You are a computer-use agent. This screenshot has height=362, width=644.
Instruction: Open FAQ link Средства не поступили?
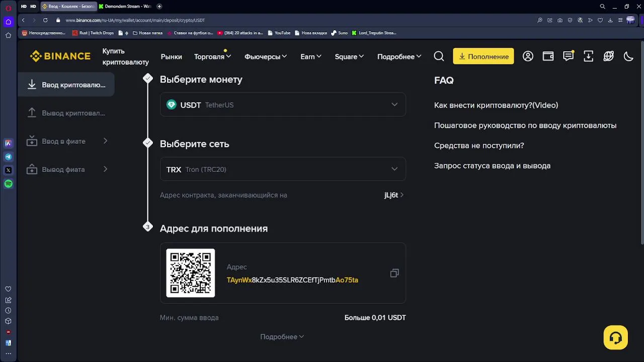click(479, 145)
